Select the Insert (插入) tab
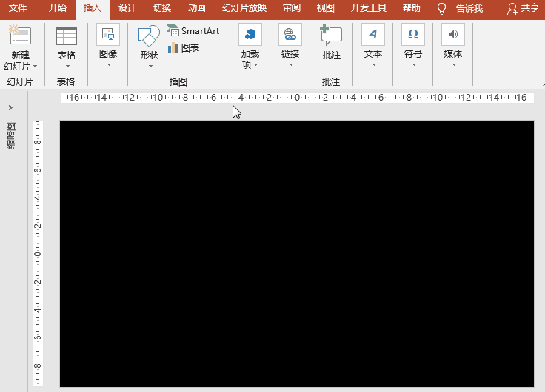Screen dimensions: 545x392 [x=93, y=9]
